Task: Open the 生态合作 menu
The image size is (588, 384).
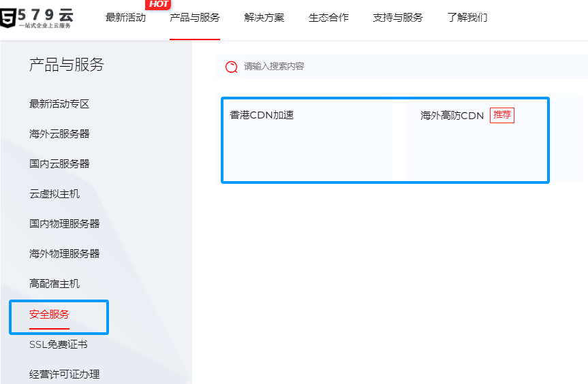Action: pos(328,18)
